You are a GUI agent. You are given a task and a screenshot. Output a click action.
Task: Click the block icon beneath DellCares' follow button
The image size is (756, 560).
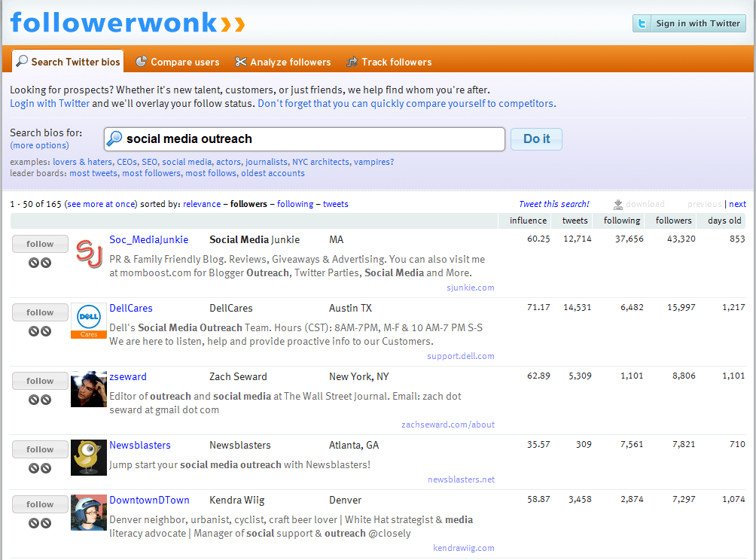(x=47, y=330)
